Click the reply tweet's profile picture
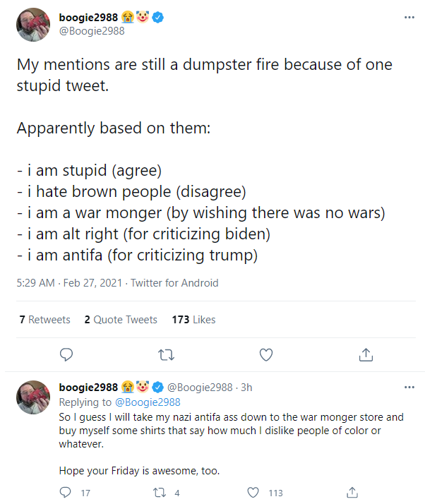Screen dimensions: 425x504 tap(33, 397)
